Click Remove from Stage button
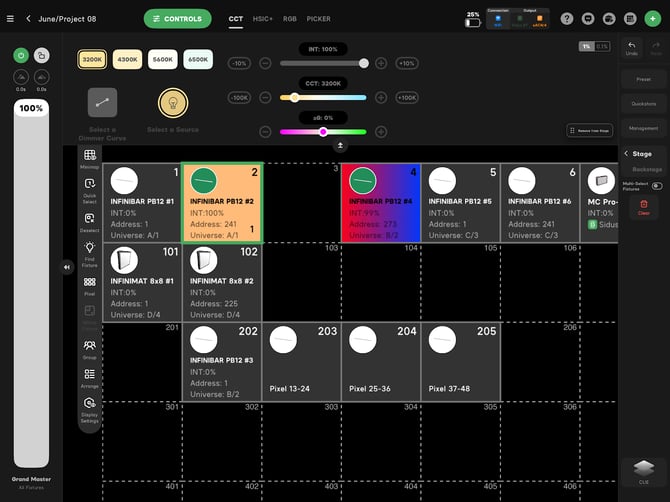This screenshot has width=670, height=502. point(590,131)
